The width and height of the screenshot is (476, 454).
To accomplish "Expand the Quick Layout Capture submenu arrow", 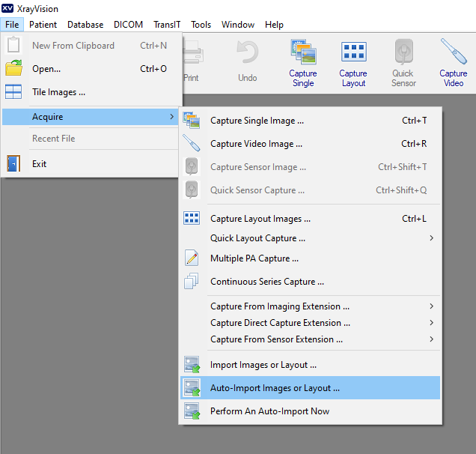I will pyautogui.click(x=431, y=238).
